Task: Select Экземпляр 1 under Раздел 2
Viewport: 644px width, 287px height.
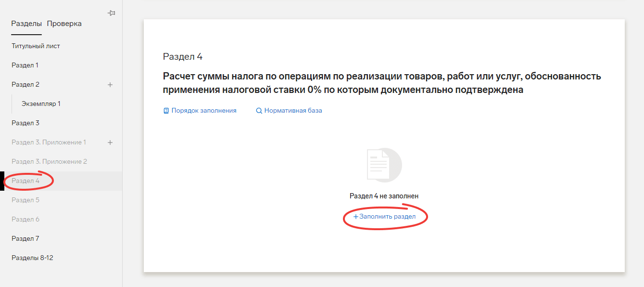Action: click(41, 104)
